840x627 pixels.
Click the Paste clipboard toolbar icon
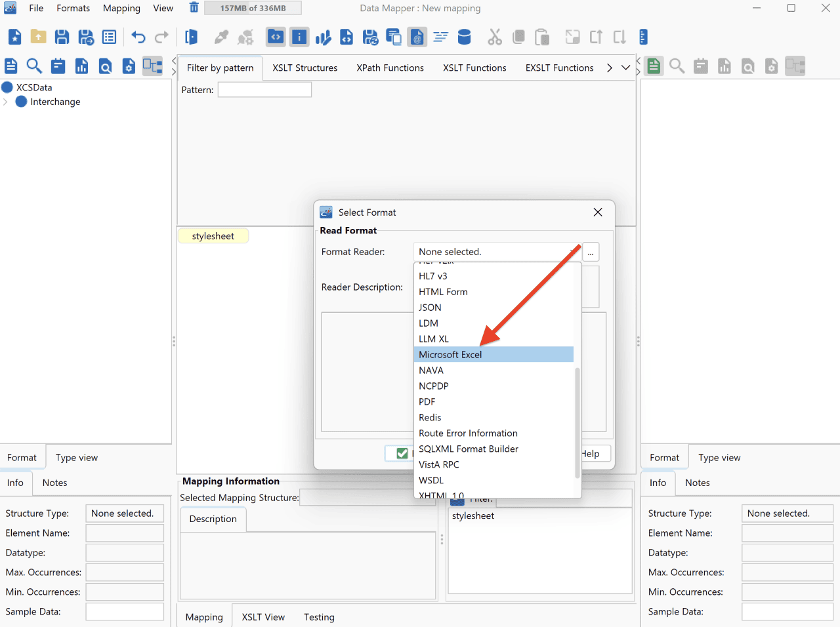click(542, 37)
